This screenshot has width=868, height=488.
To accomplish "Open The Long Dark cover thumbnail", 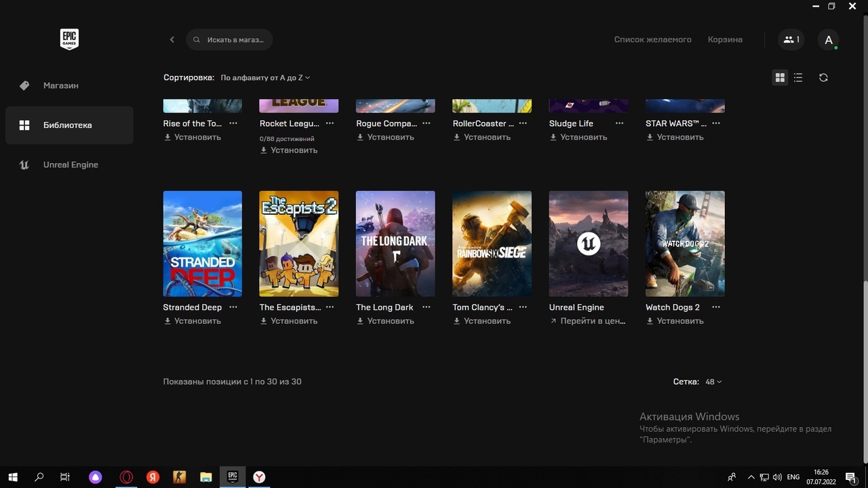I will point(395,244).
